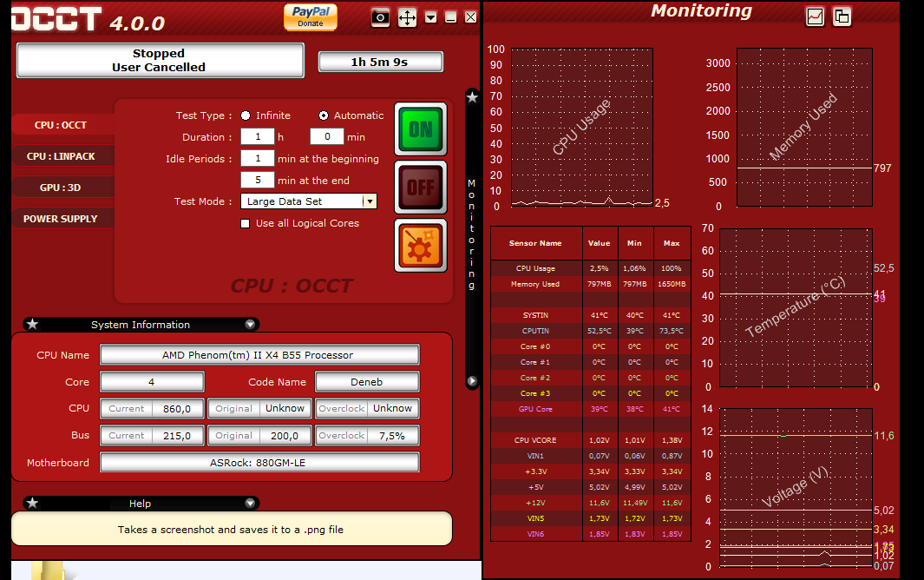Click the Max column header
The image size is (924, 580).
672,243
